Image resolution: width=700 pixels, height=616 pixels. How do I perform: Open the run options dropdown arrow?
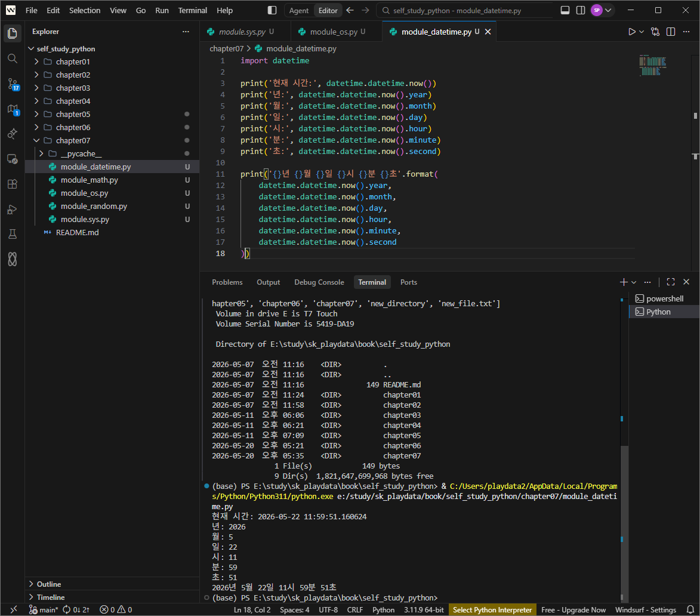[x=642, y=32]
